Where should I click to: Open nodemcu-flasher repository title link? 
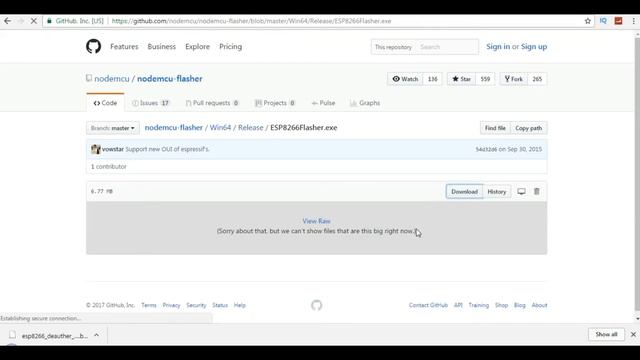pos(169,79)
